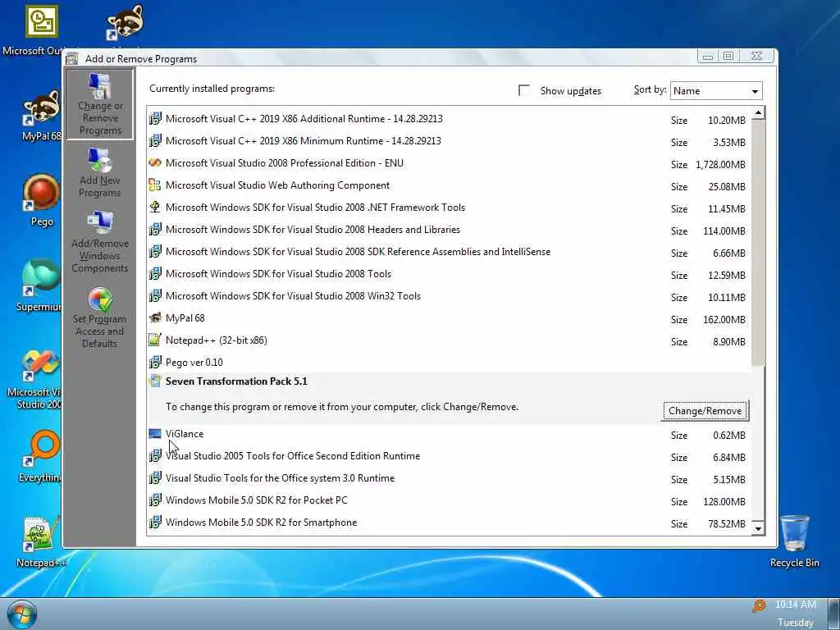Click the 1,728.00MB size value
Screen dimensions: 840x630
[x=720, y=165]
